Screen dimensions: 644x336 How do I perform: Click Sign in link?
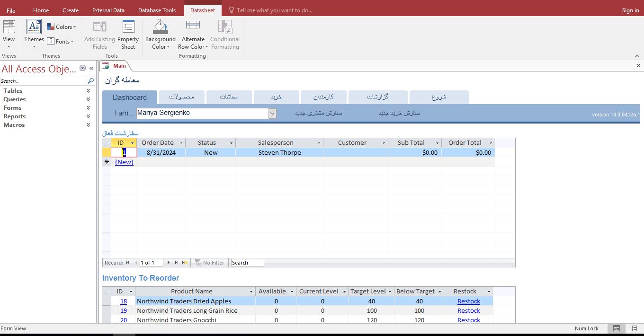point(630,10)
